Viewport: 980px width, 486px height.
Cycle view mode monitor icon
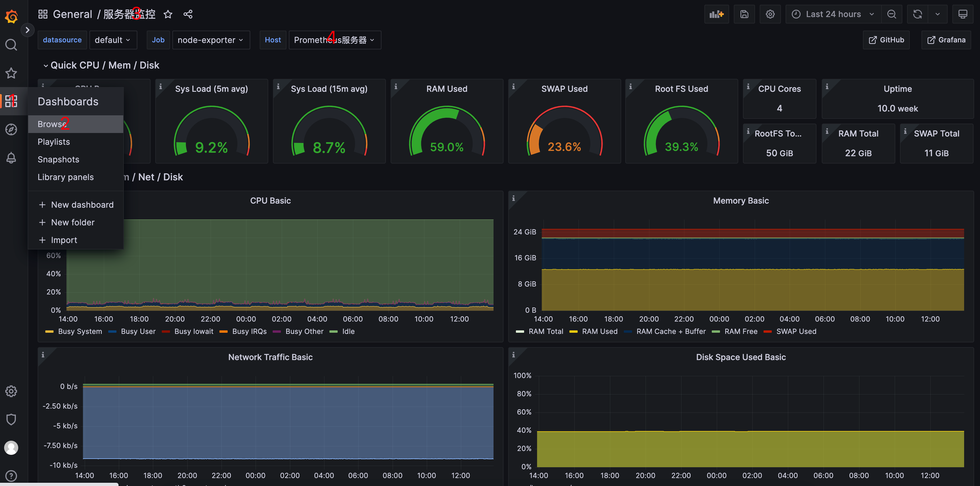962,14
